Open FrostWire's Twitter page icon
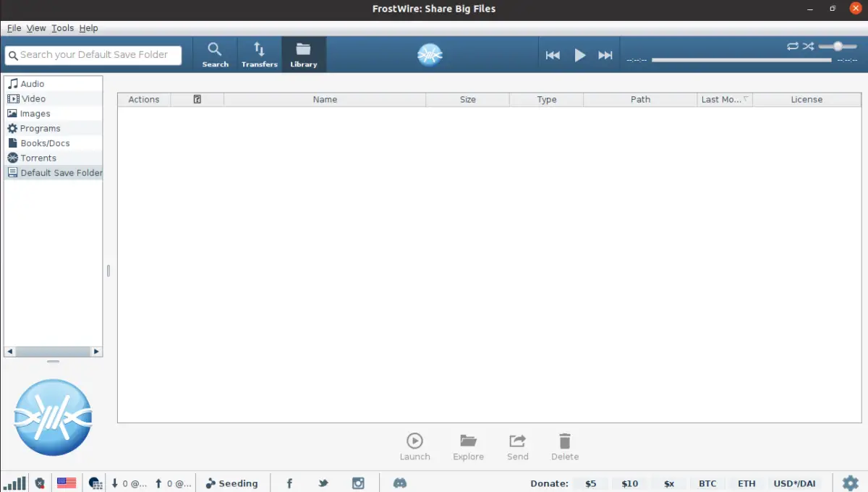Viewport: 868px width, 492px height. pyautogui.click(x=323, y=483)
